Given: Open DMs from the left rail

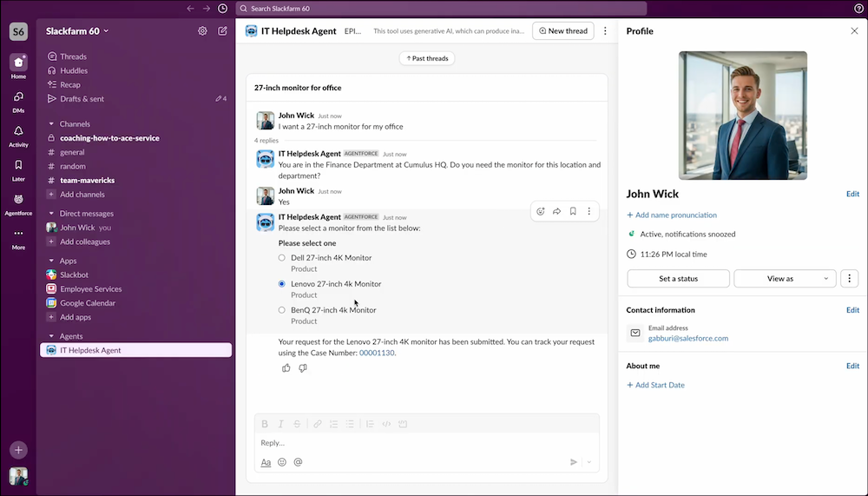Looking at the screenshot, I should (18, 102).
